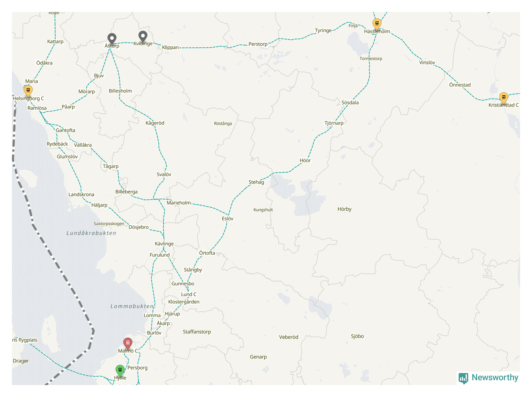Viewport: 532px width, 397px height.
Task: Click the Svalöv label
Action: click(164, 174)
